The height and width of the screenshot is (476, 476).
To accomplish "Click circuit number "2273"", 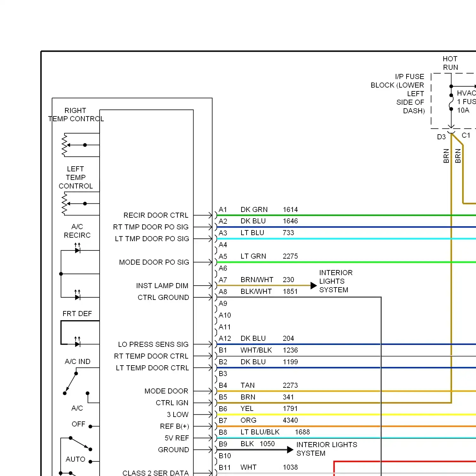I will [x=290, y=385].
